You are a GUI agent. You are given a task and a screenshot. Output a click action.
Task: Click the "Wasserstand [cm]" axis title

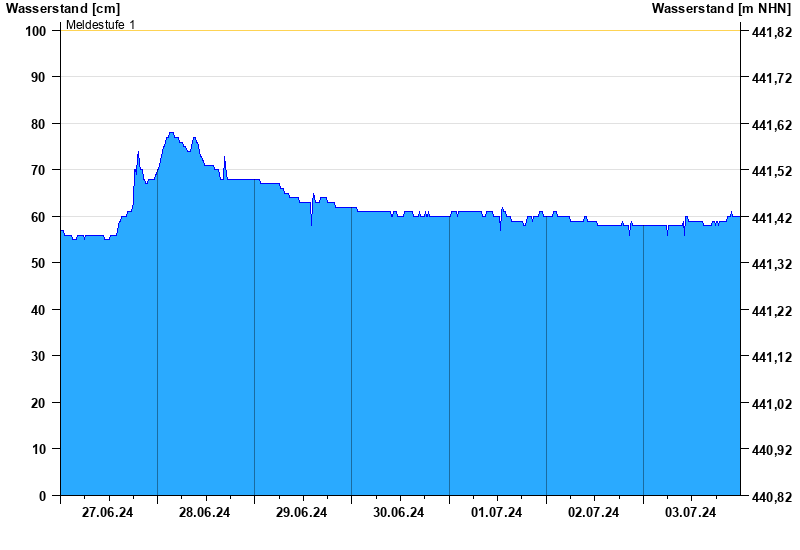pyautogui.click(x=62, y=8)
